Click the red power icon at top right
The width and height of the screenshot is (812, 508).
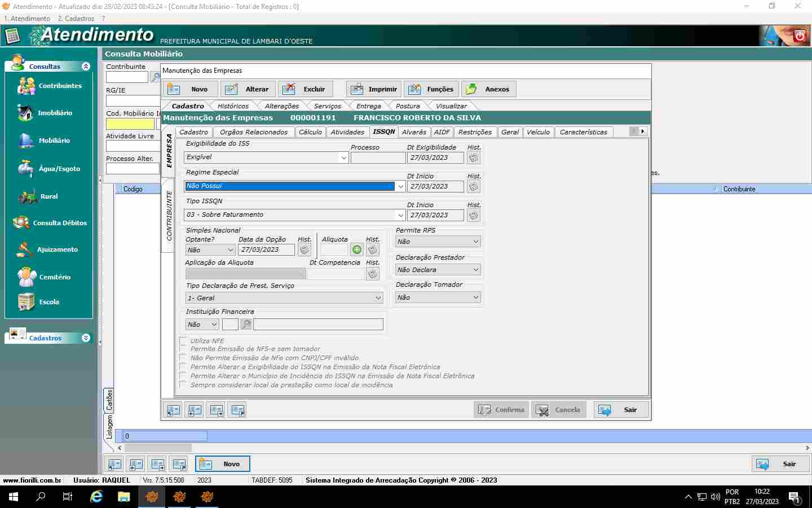pyautogui.click(x=800, y=36)
